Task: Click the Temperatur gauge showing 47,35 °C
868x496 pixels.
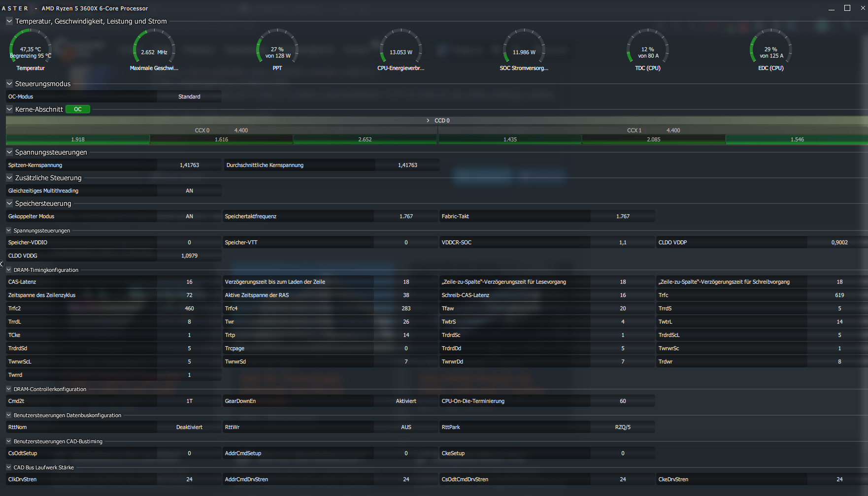Action: 31,50
